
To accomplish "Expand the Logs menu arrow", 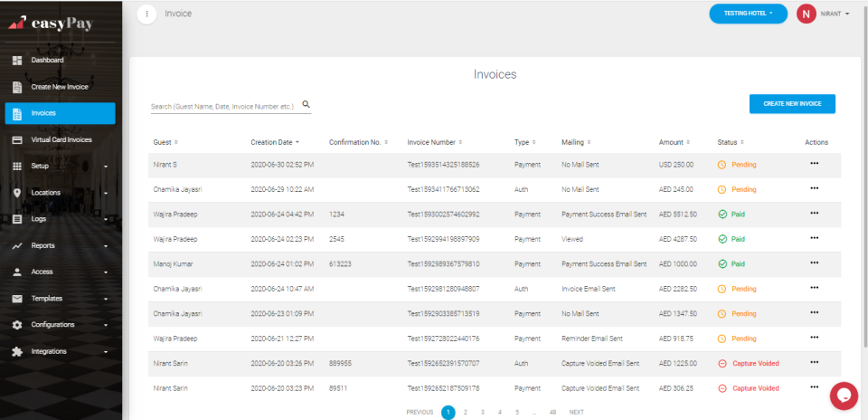I will (106, 219).
